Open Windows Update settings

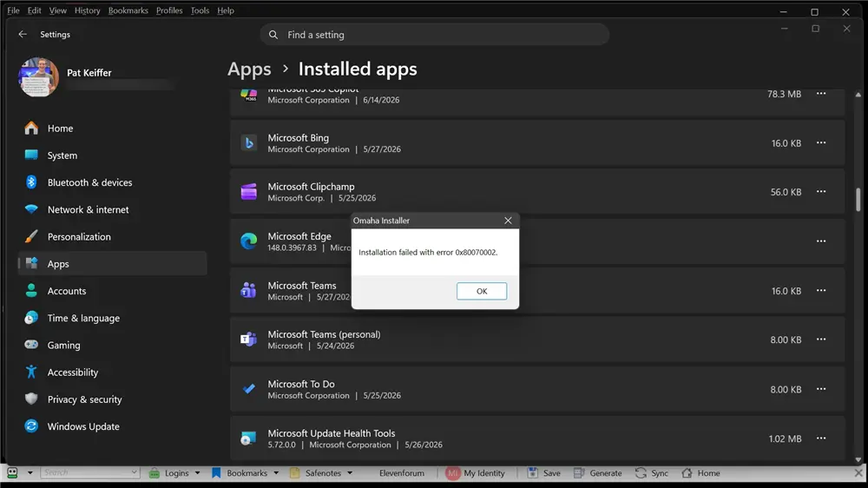pos(112,426)
